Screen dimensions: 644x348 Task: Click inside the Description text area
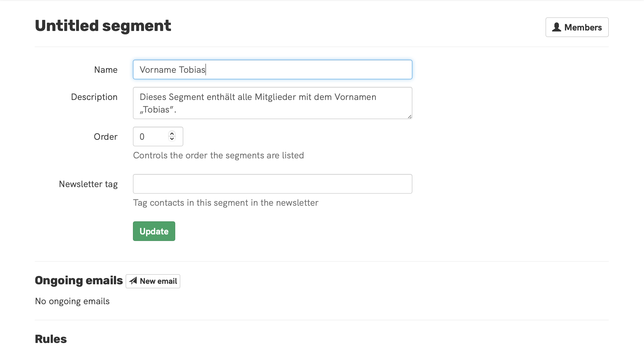[x=272, y=103]
